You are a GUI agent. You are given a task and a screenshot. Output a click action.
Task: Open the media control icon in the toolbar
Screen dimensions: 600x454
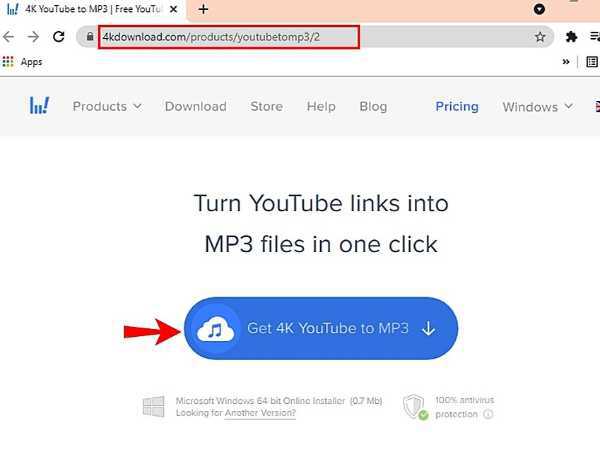click(x=594, y=37)
